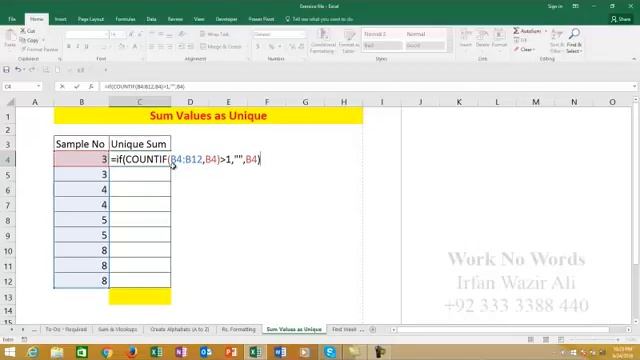Viewport: 640px width, 360px height.
Task: Switch to the Formulas ribbon tab
Action: pos(125,19)
